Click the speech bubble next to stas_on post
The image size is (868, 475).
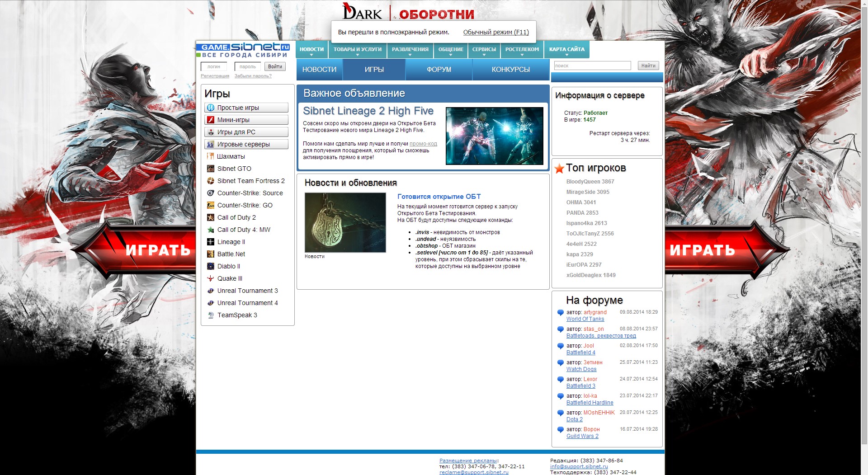[561, 329]
